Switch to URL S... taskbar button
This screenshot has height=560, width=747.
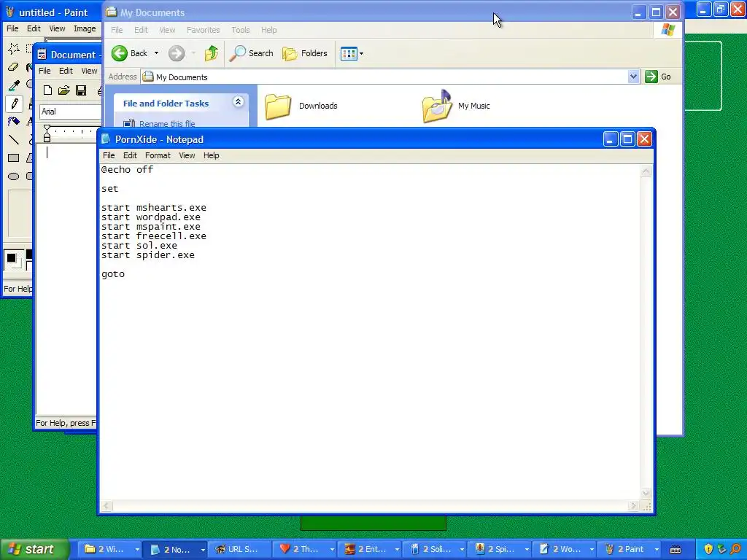240,550
